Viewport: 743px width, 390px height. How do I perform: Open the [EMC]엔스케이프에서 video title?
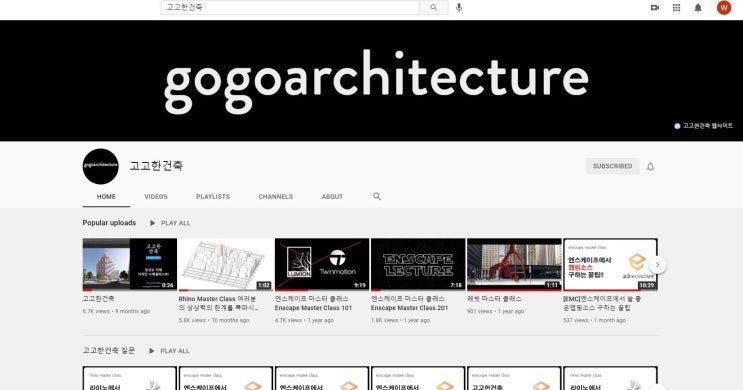click(602, 303)
